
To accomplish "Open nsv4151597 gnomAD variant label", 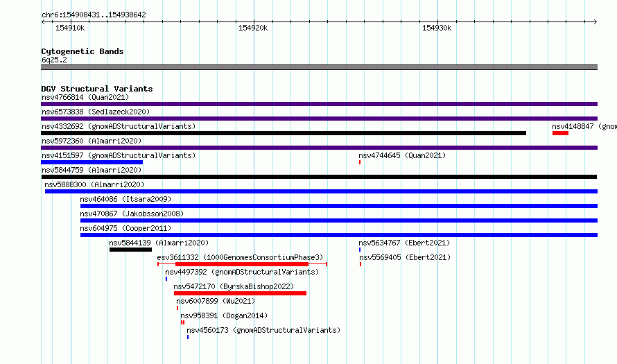I will point(119,155).
